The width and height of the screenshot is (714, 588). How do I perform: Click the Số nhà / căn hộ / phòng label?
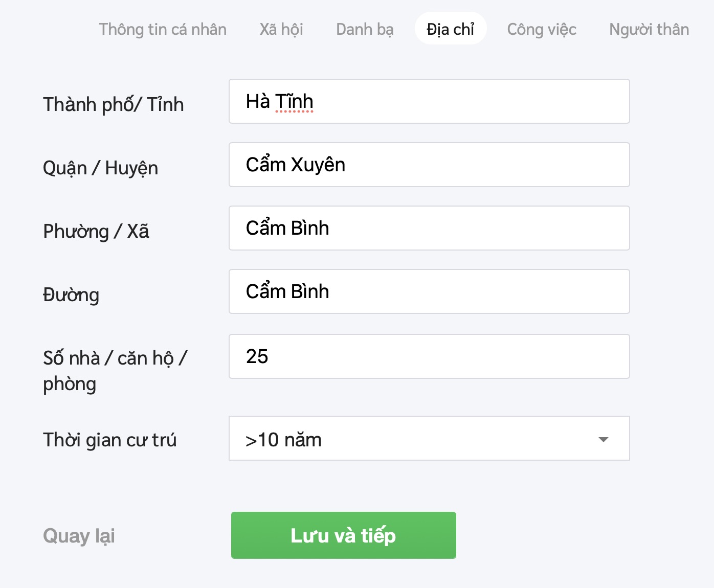[x=115, y=371]
